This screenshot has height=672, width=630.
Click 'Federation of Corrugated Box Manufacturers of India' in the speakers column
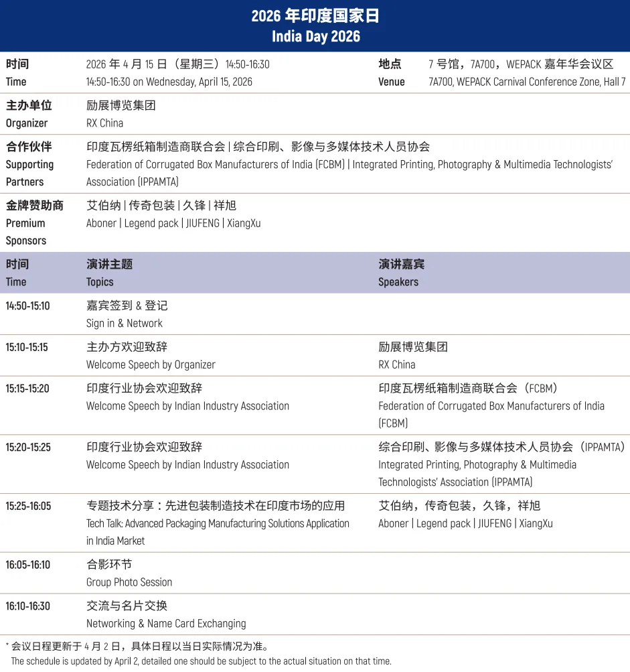click(491, 406)
